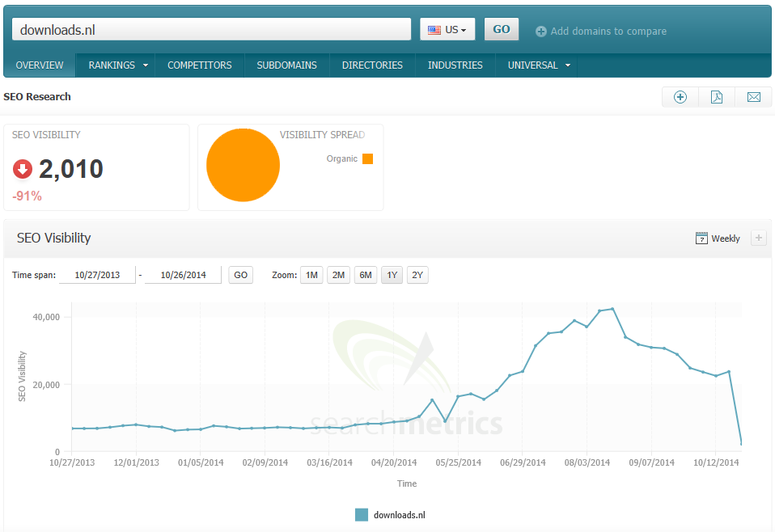Go to the Subdomains tab

point(286,65)
